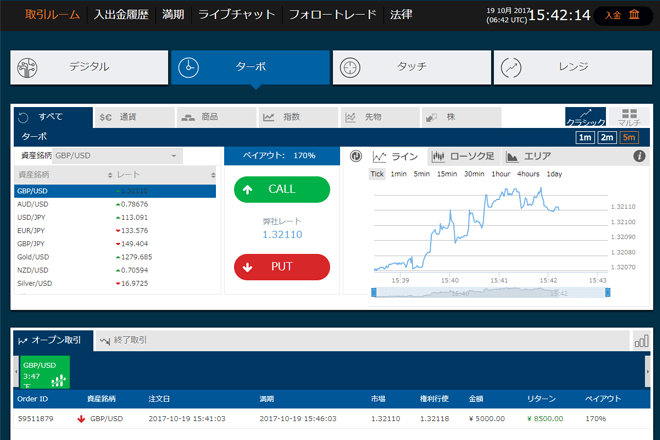Viewport: 660px width, 440px height.
Task: Open the オープン取引 tab
Action: point(53,341)
